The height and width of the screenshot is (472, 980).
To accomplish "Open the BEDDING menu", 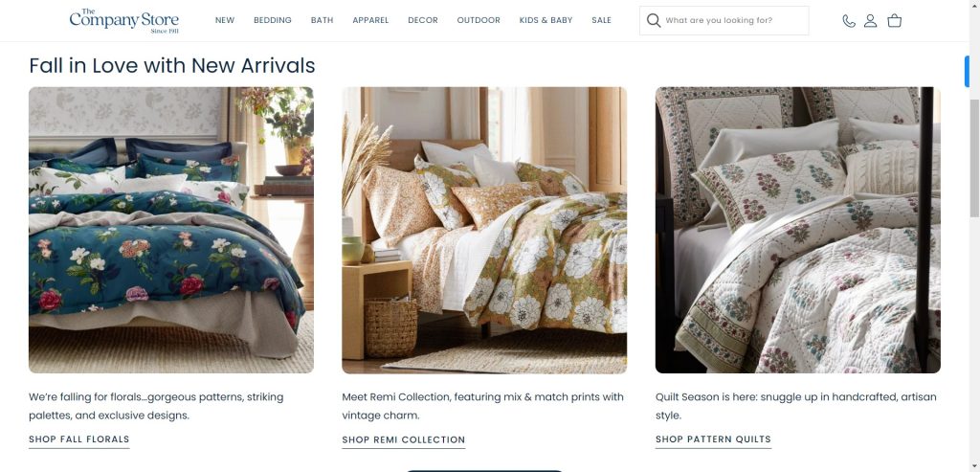I will [x=273, y=20].
